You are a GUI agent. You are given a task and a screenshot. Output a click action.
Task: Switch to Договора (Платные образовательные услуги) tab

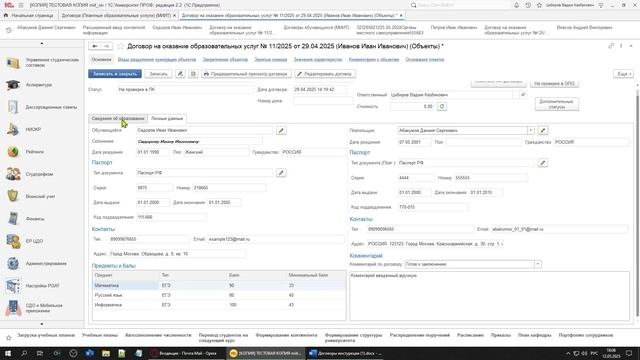tap(116, 16)
